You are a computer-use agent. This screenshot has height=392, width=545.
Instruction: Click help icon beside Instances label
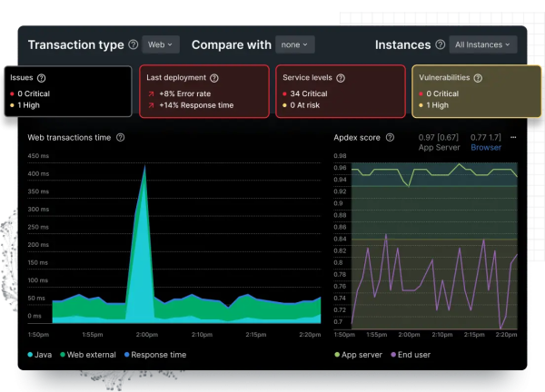pos(441,44)
